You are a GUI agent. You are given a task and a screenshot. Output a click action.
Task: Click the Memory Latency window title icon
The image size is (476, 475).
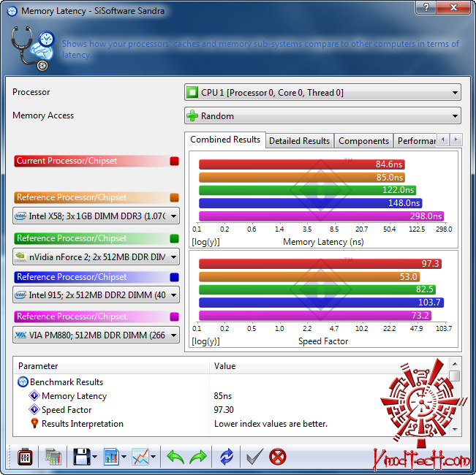pyautogui.click(x=12, y=11)
